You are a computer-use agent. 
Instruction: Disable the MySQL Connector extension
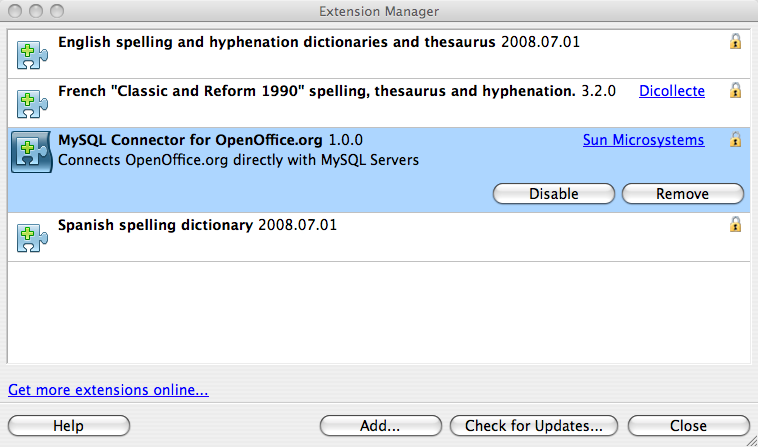pyautogui.click(x=553, y=194)
